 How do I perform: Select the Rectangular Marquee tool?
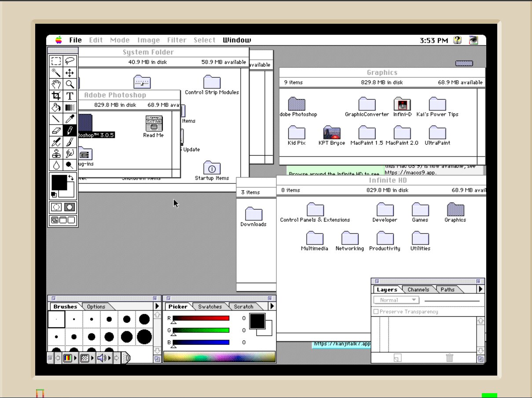coord(56,61)
